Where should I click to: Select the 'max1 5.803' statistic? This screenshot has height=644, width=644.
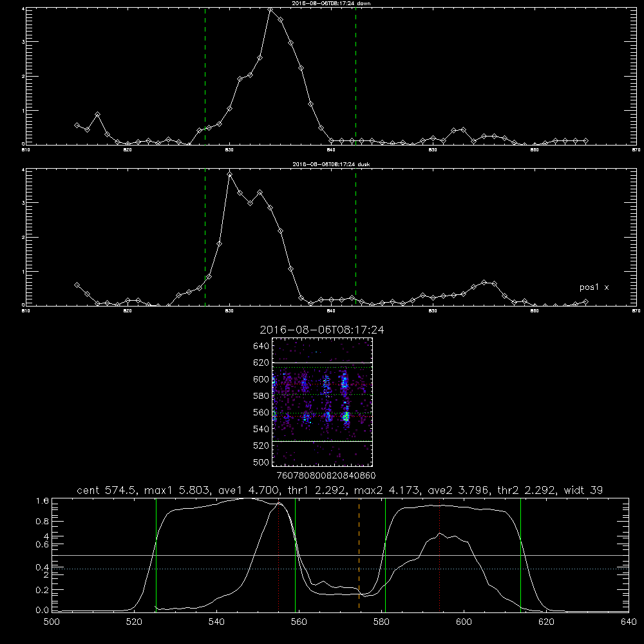coord(176,490)
